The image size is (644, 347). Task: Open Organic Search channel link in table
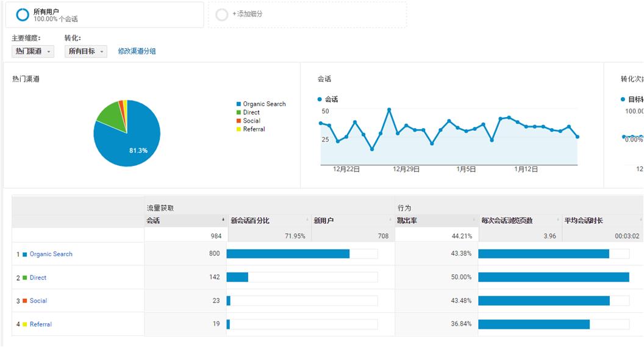click(x=51, y=254)
